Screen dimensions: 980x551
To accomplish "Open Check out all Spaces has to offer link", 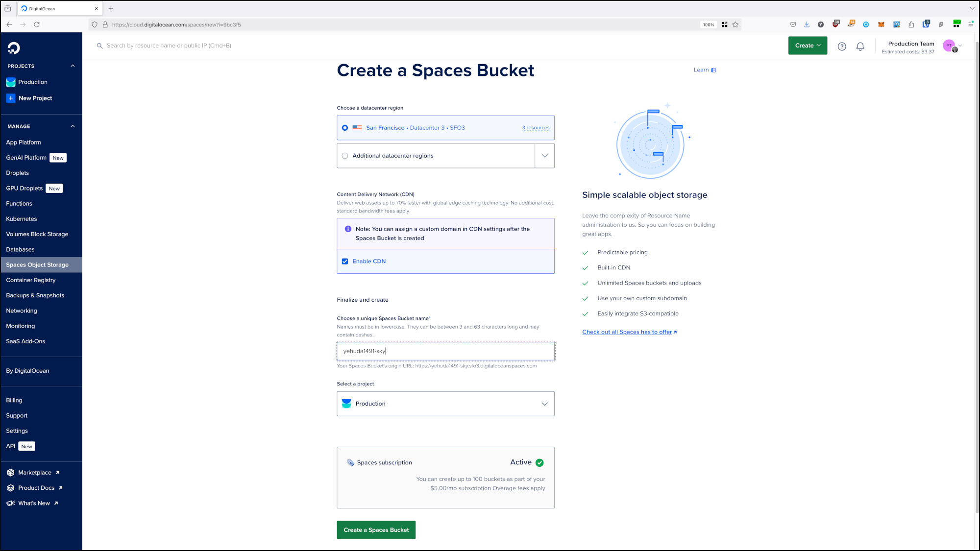I will click(x=629, y=332).
